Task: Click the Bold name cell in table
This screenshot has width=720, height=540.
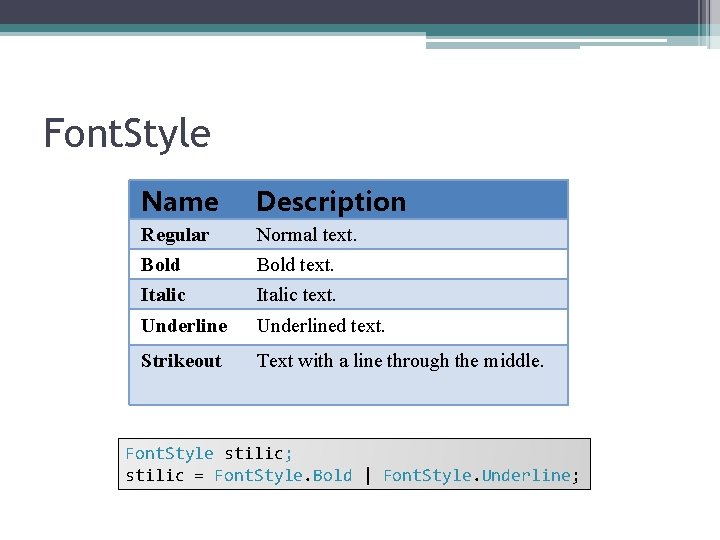Action: click(x=160, y=265)
